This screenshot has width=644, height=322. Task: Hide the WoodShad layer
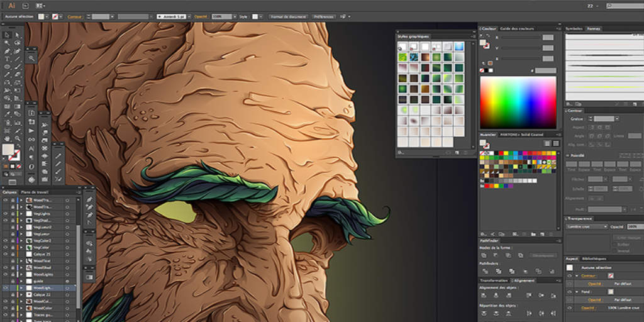pos(5,267)
